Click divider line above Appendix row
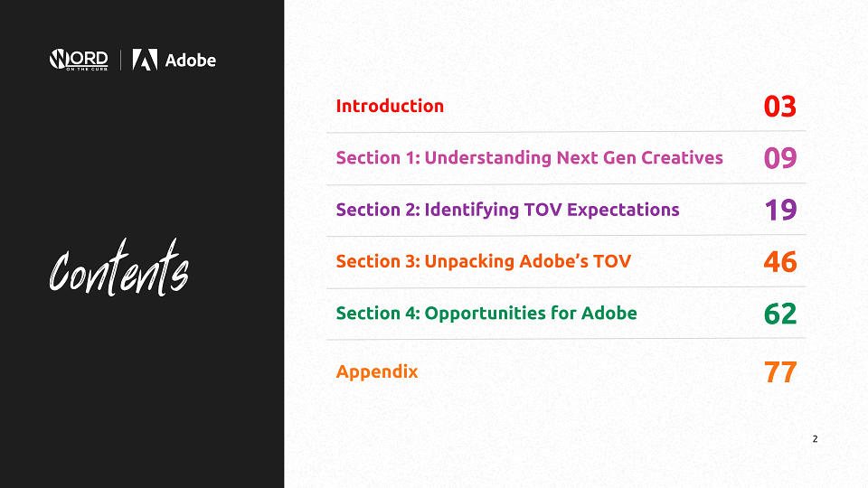The width and height of the screenshot is (868, 488). [566, 339]
